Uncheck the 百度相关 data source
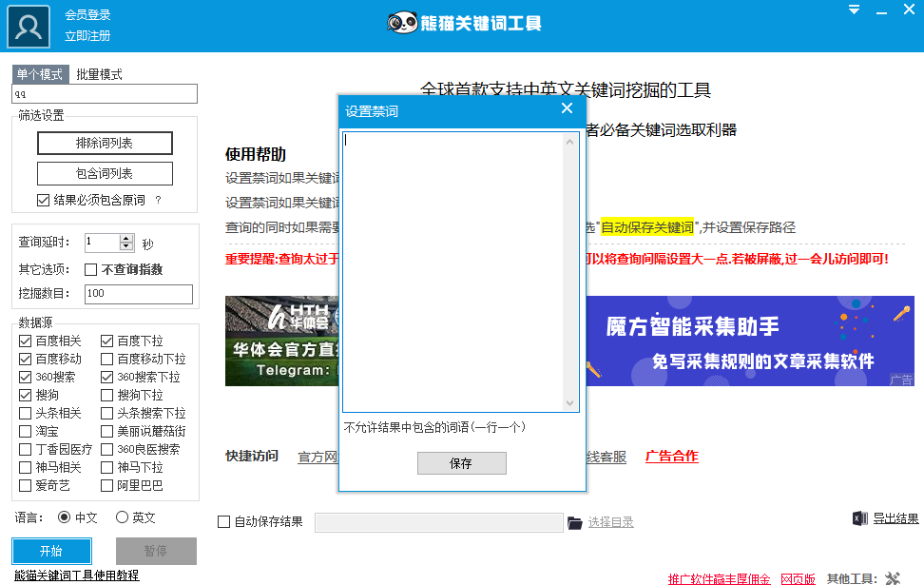This screenshot has width=924, height=585. click(26, 341)
